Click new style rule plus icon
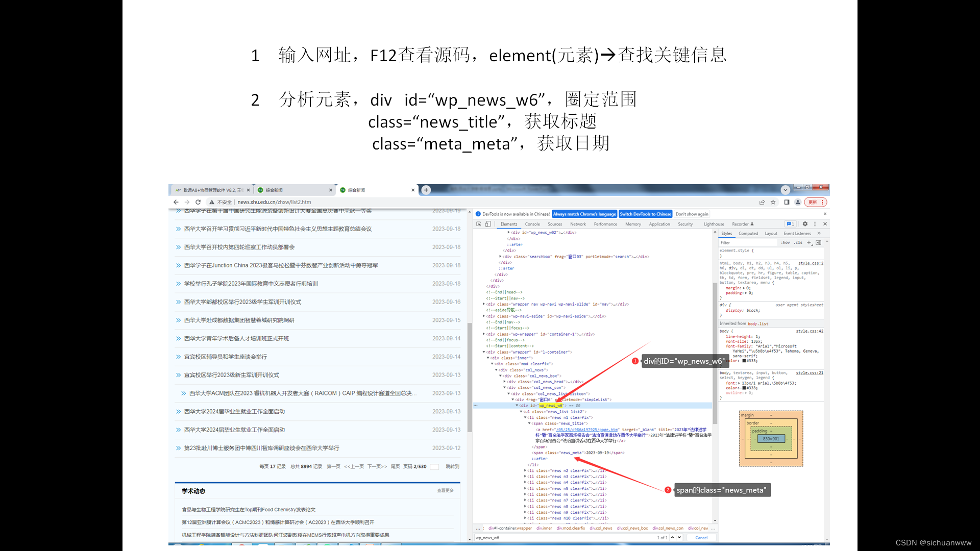 coord(809,243)
